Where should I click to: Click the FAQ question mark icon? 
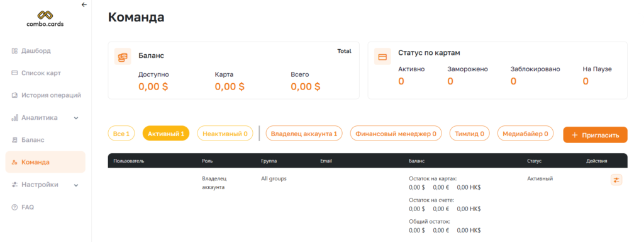click(x=14, y=207)
